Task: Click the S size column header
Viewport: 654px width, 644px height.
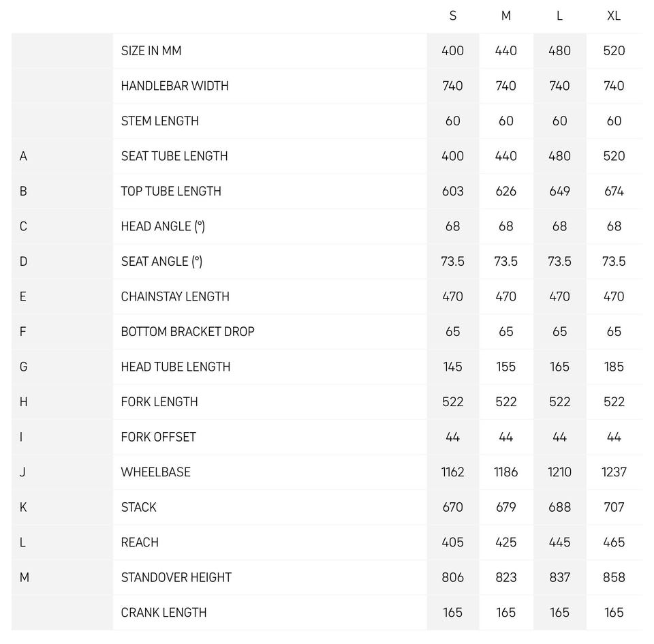Action: [453, 16]
